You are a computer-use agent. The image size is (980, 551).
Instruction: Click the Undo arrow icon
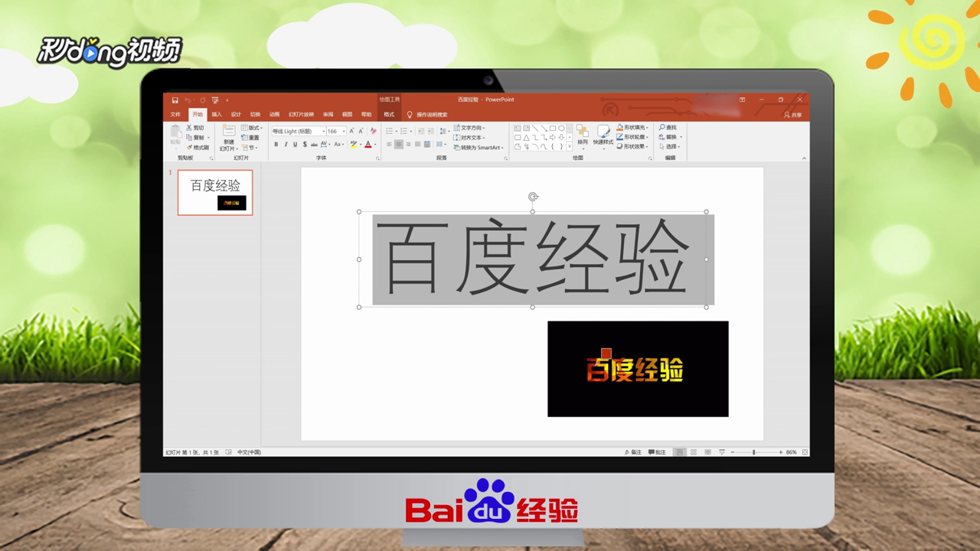[188, 100]
